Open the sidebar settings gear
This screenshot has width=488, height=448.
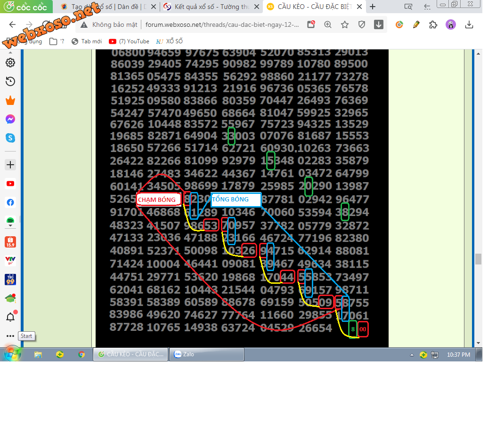(10, 63)
